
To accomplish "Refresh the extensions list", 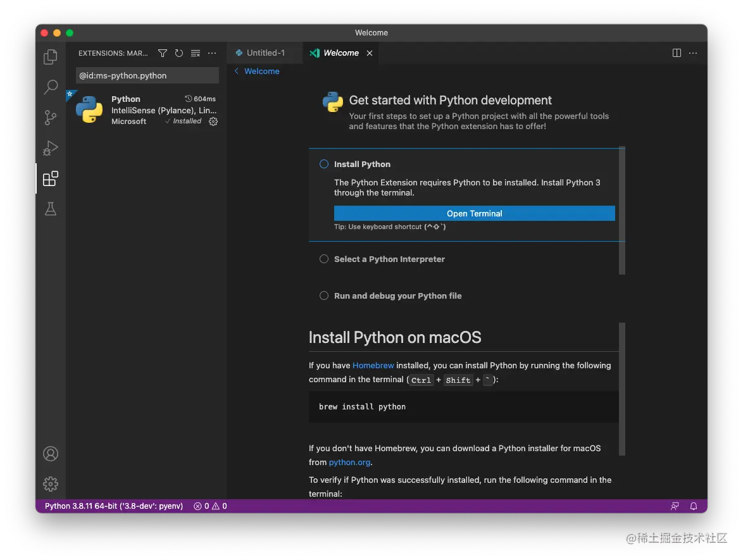I will pyautogui.click(x=178, y=53).
